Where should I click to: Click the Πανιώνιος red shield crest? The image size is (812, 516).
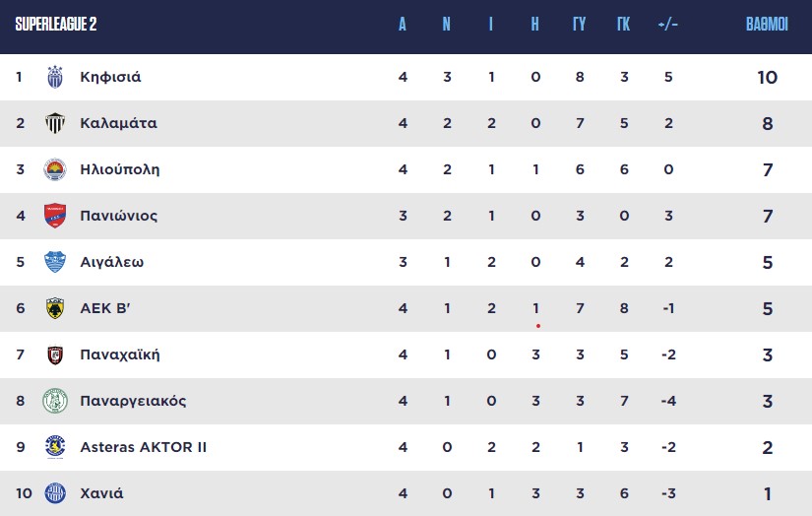(55, 216)
